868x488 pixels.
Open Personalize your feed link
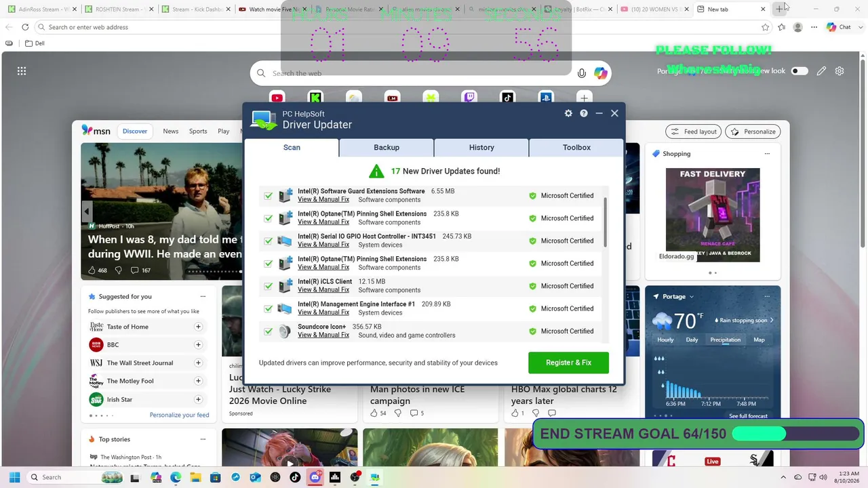(x=179, y=415)
